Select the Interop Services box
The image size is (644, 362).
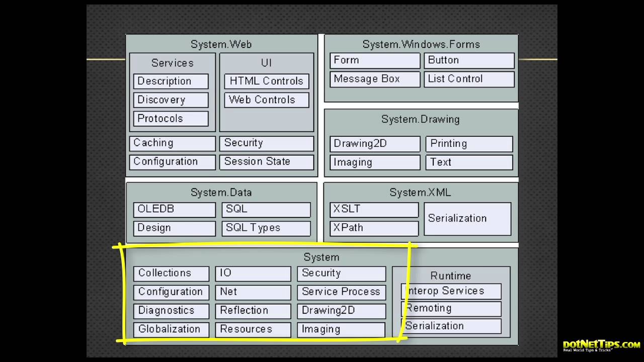click(x=451, y=291)
